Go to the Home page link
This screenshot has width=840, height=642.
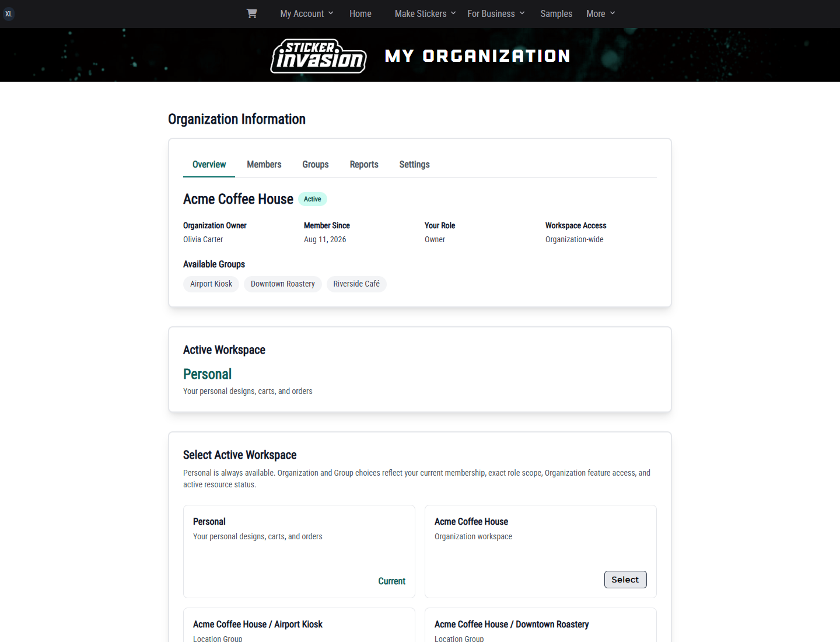tap(360, 13)
